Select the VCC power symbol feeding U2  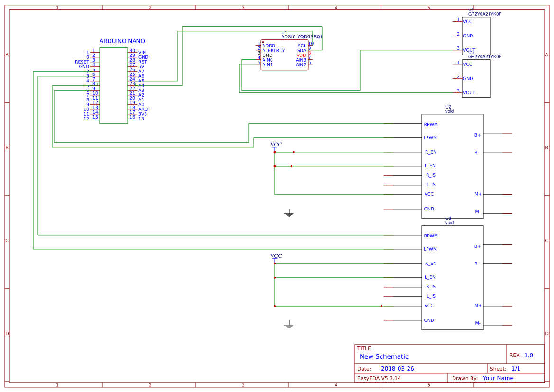tap(276, 146)
